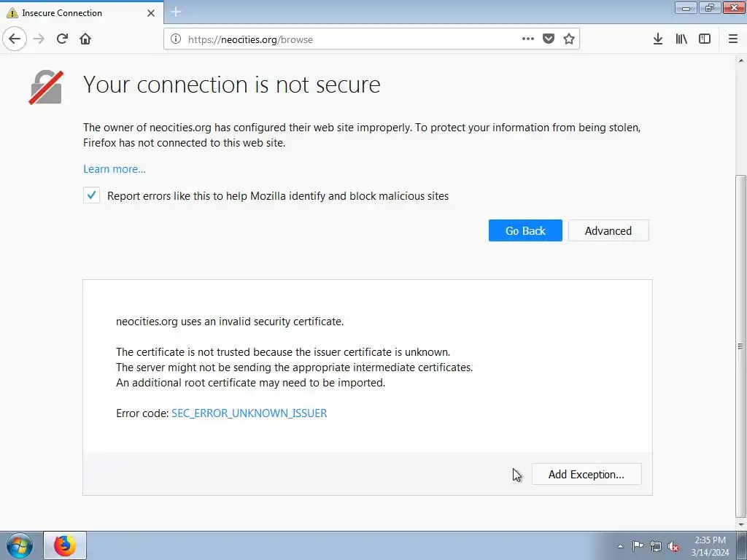
Task: Open the Firefox home page
Action: [x=85, y=39]
